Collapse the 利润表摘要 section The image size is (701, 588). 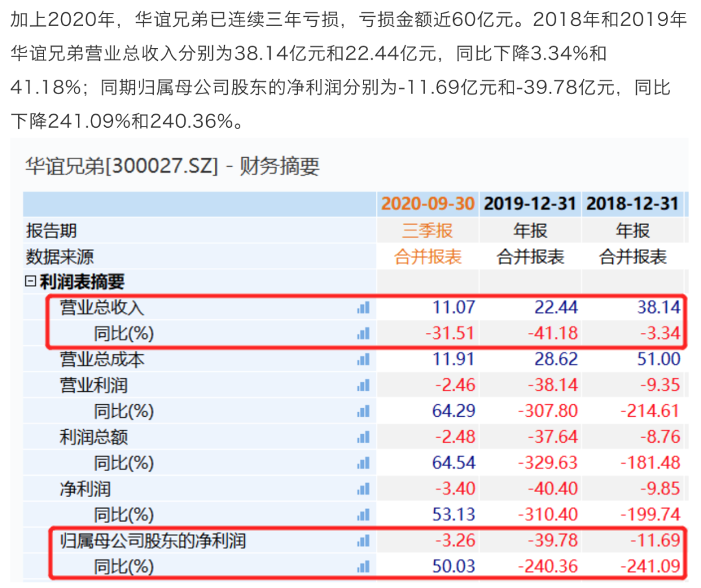[31, 281]
